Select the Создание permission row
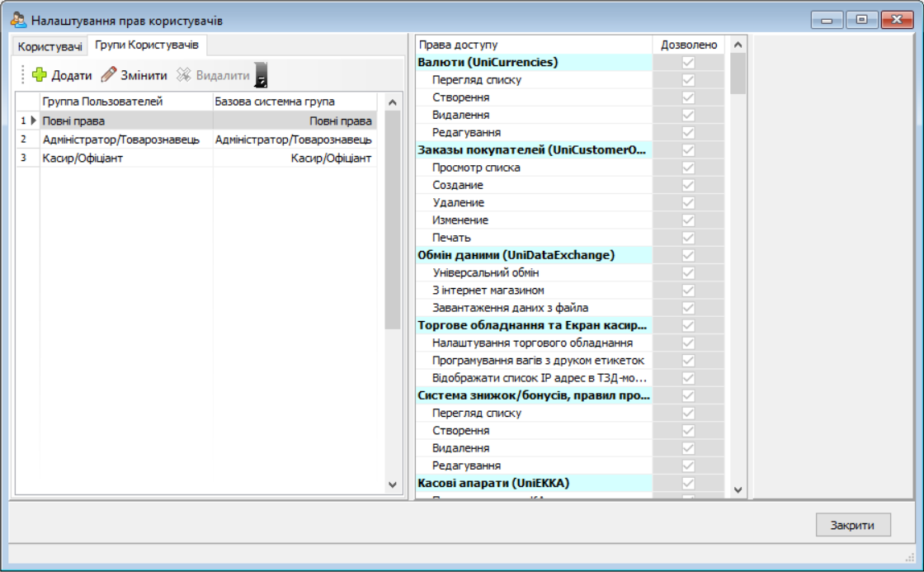Viewport: 924px width, 572px height. [534, 185]
